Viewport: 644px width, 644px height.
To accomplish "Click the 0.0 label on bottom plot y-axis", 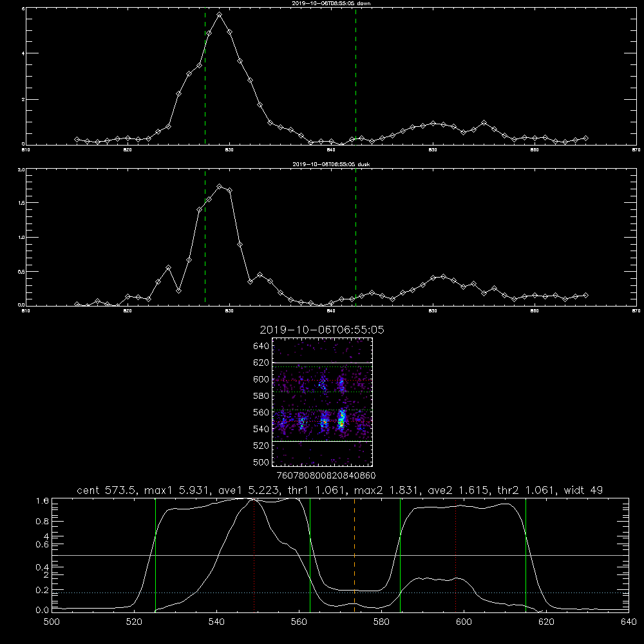I will tap(43, 610).
